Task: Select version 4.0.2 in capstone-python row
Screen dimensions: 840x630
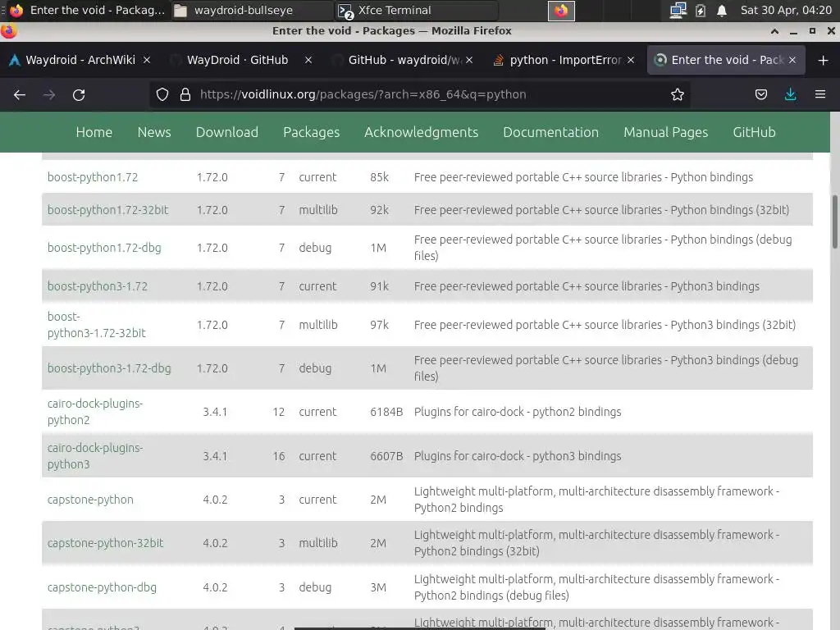Action: [x=215, y=500]
